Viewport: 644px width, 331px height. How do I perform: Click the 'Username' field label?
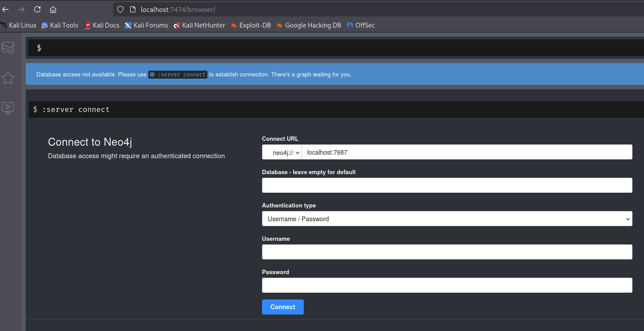[276, 239]
